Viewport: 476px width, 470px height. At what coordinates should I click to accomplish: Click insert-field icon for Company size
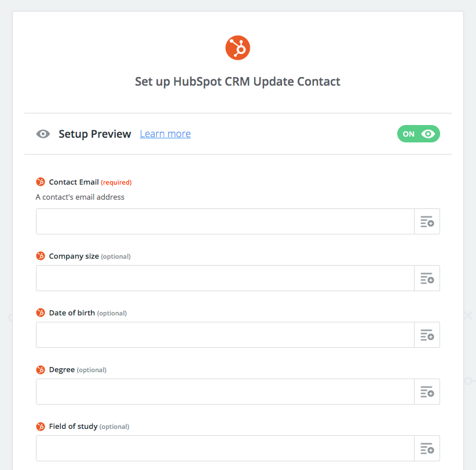pos(427,278)
